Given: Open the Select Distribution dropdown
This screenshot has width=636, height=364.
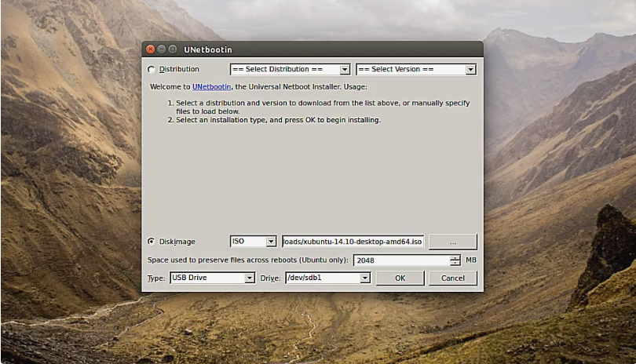Looking at the screenshot, I should (x=290, y=69).
